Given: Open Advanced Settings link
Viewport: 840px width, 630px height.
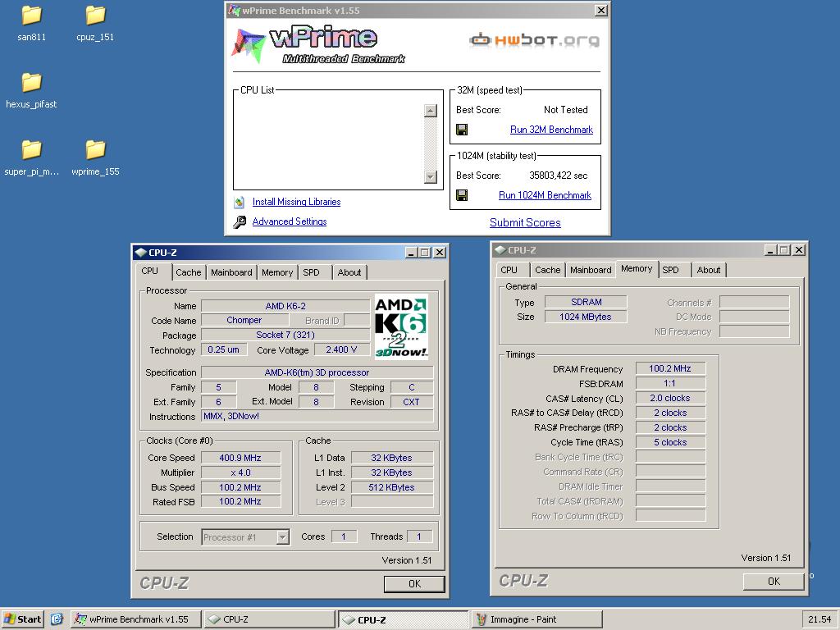Looking at the screenshot, I should point(290,221).
